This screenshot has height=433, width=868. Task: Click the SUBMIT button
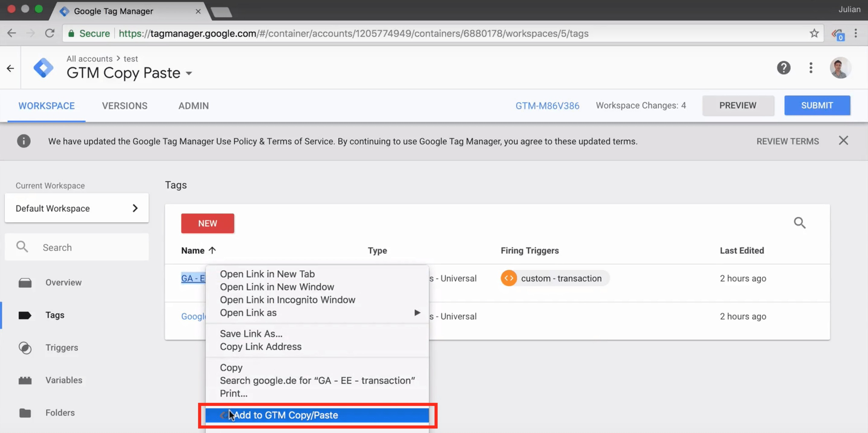pos(817,105)
